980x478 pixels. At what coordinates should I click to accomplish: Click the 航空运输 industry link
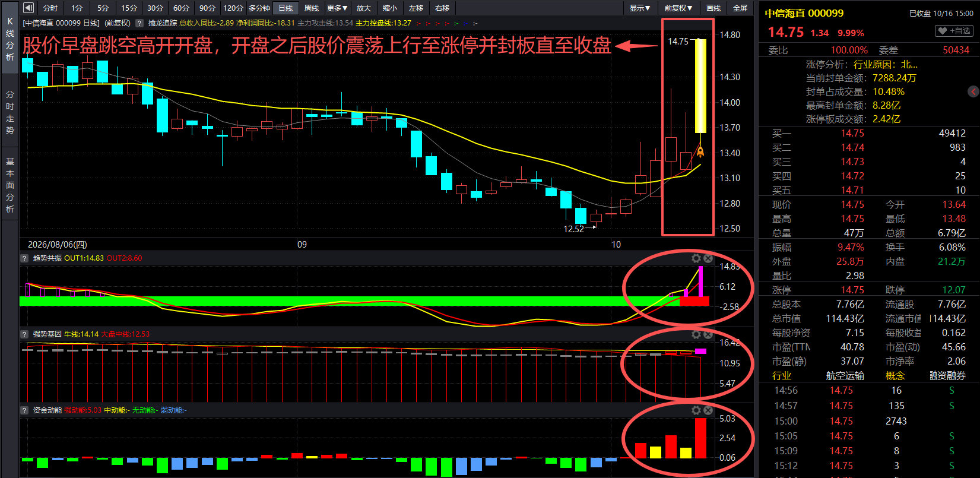[x=845, y=376]
